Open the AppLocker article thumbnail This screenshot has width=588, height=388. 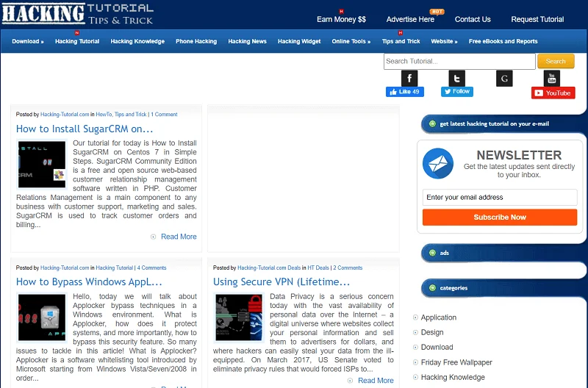[x=42, y=317]
